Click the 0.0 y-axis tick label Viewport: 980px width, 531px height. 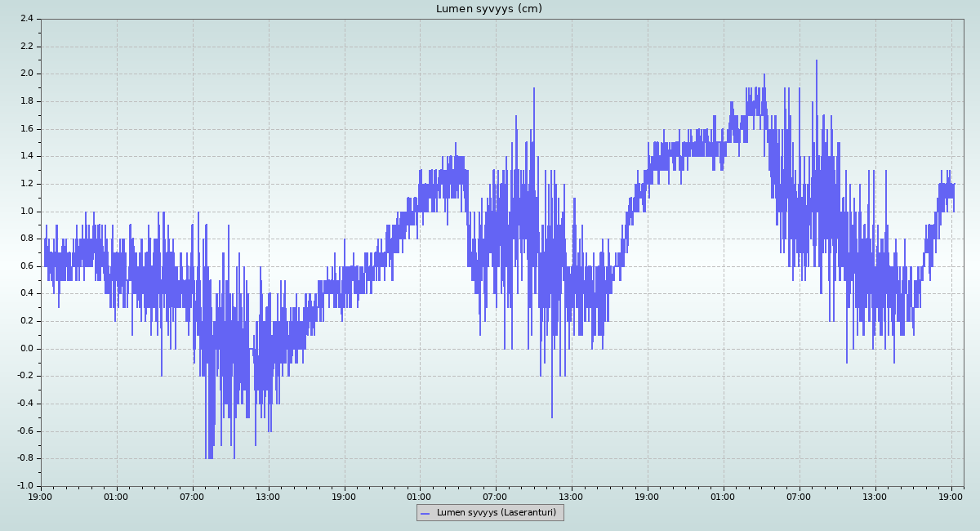click(26, 349)
